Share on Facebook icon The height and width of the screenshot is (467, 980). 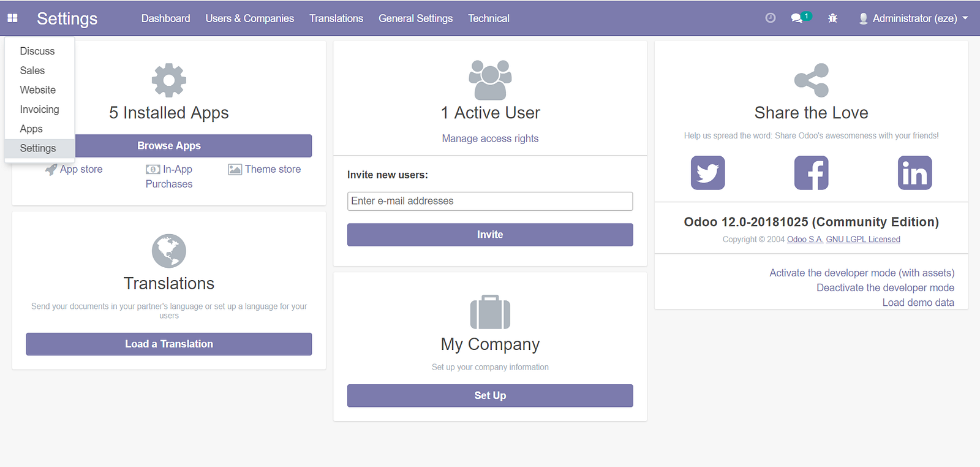(x=811, y=173)
